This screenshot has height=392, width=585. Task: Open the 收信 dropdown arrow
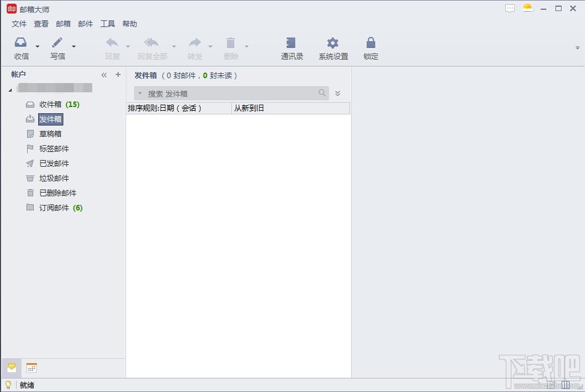38,46
